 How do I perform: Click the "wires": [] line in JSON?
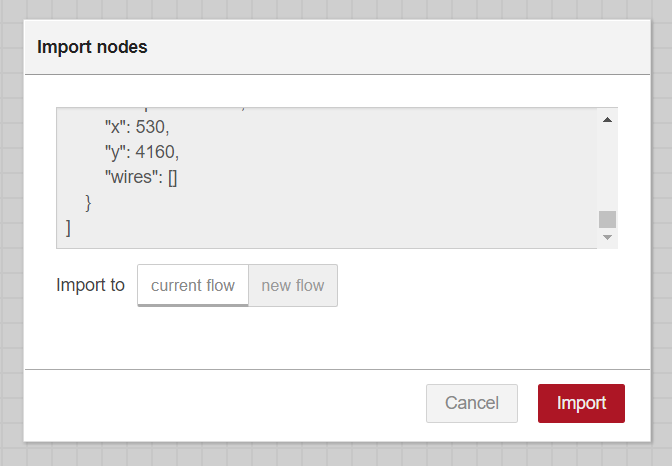click(141, 177)
